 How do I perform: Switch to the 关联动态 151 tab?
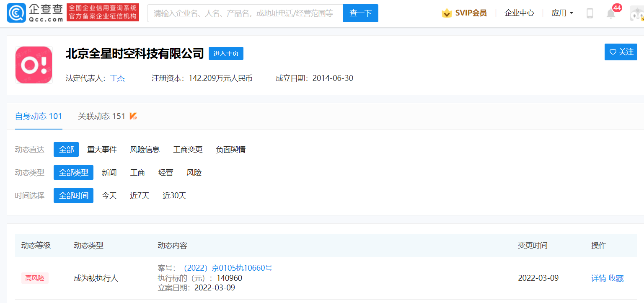tap(102, 116)
